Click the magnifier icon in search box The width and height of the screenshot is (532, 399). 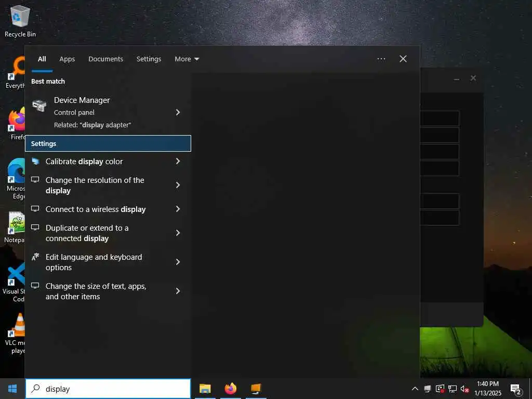(36, 389)
